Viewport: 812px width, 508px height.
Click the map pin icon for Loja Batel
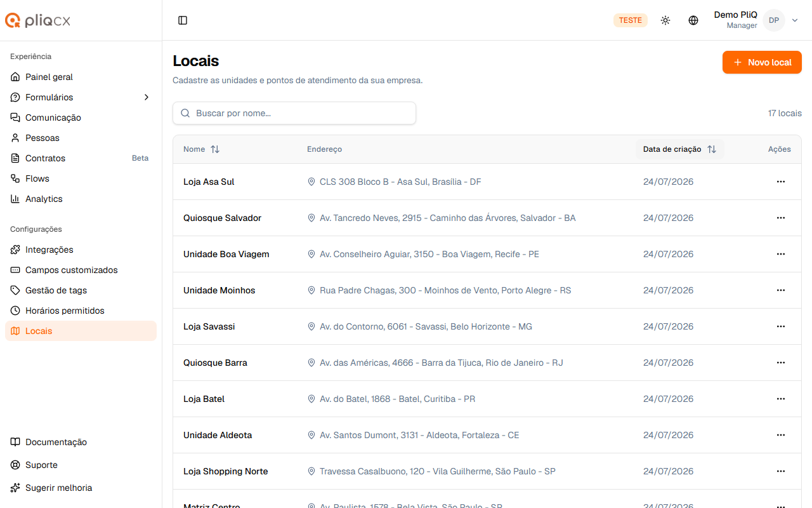(x=311, y=399)
